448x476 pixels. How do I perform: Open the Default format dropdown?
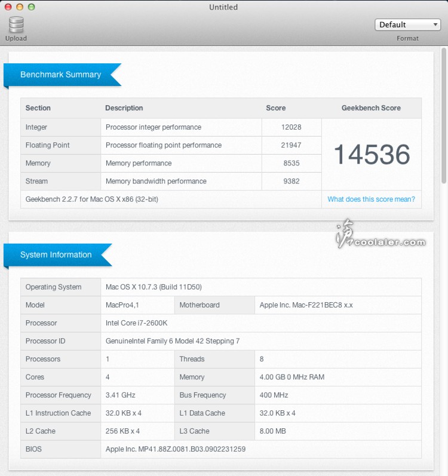tap(408, 24)
